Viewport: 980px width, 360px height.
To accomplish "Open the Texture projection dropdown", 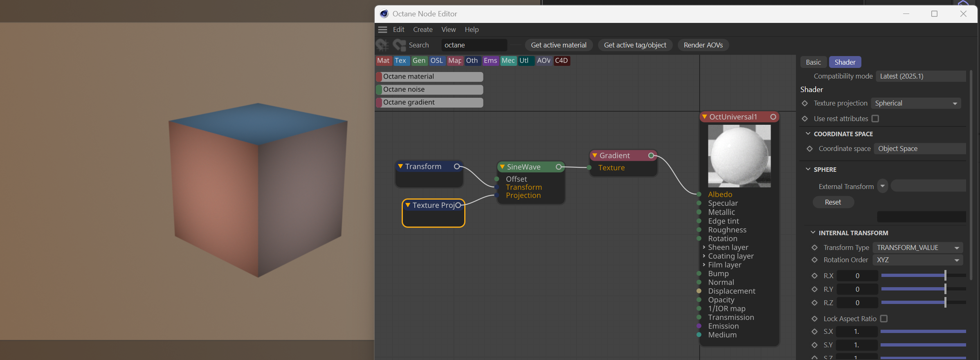I will coord(916,103).
